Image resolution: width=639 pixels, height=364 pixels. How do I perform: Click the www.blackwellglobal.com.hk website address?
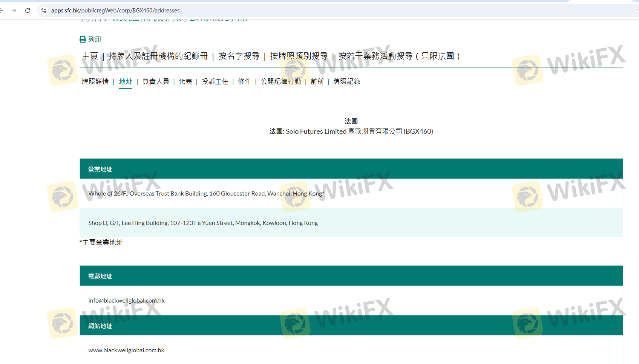tap(126, 350)
